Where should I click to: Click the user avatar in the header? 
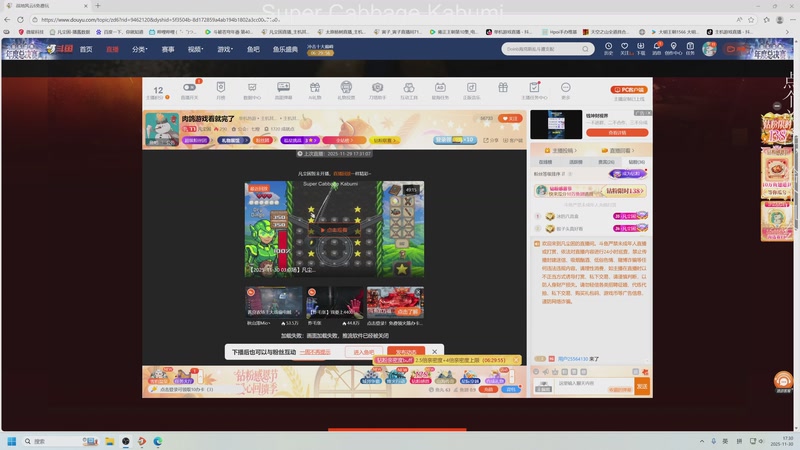tap(709, 49)
